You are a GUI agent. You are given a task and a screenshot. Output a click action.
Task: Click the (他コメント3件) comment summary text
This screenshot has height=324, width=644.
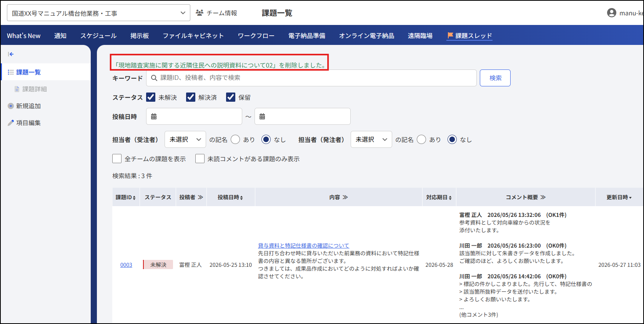tap(479, 315)
